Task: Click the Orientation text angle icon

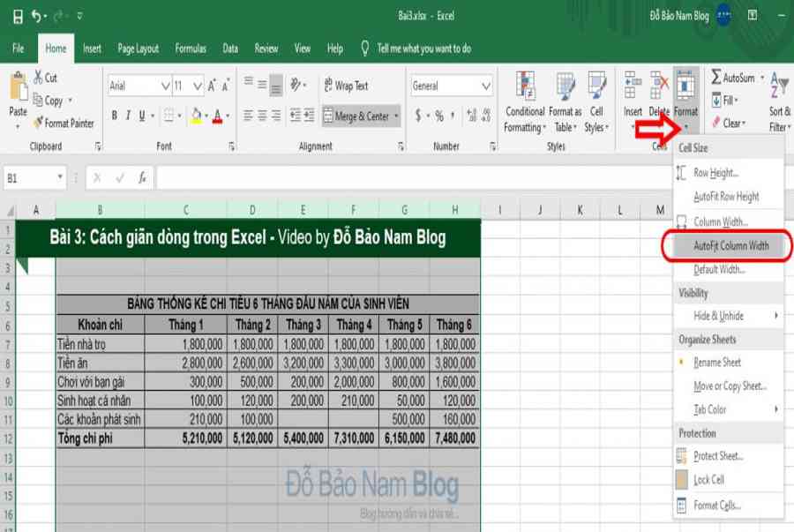Action: coord(296,85)
